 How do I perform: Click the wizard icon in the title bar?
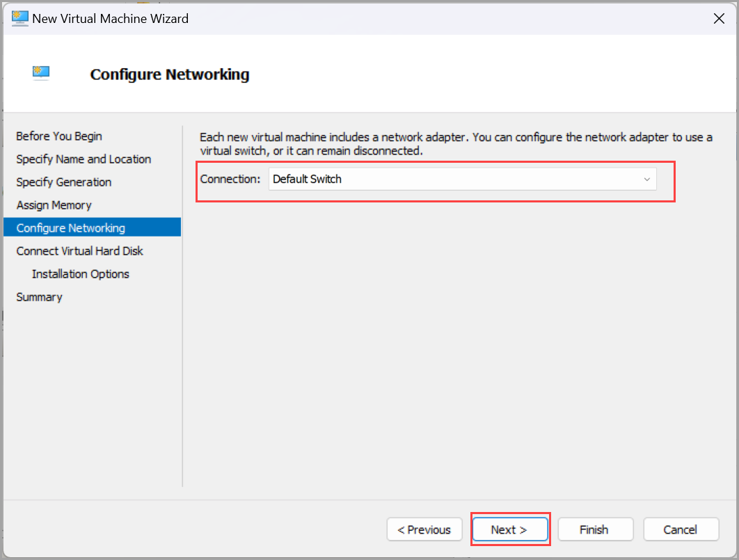tap(19, 18)
